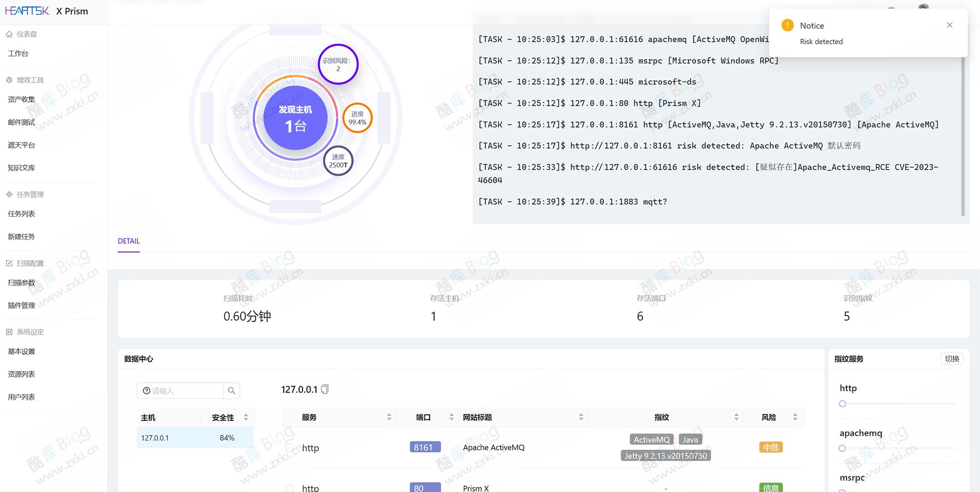Click the 切换 button in 指纹服务
Screen dimensions: 980x492
click(952, 359)
